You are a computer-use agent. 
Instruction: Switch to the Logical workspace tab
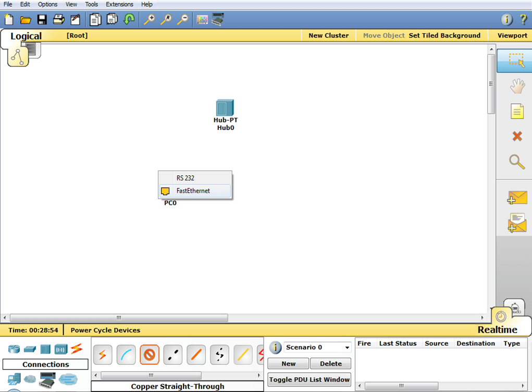pyautogui.click(x=26, y=36)
